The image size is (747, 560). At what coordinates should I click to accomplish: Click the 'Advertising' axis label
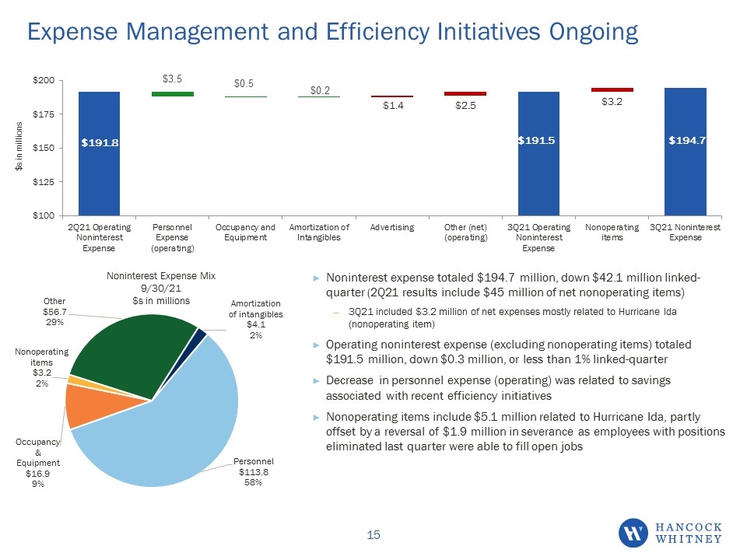coord(392,228)
